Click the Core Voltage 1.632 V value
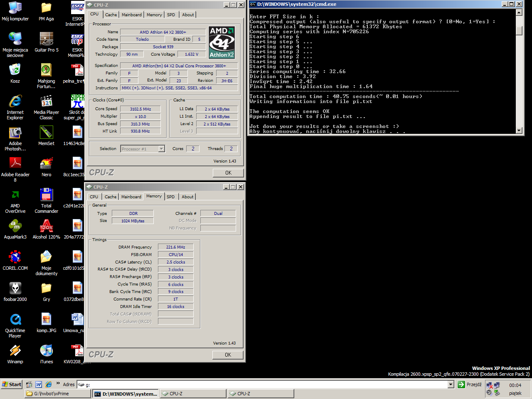The height and width of the screenshot is (399, 532). [x=192, y=54]
